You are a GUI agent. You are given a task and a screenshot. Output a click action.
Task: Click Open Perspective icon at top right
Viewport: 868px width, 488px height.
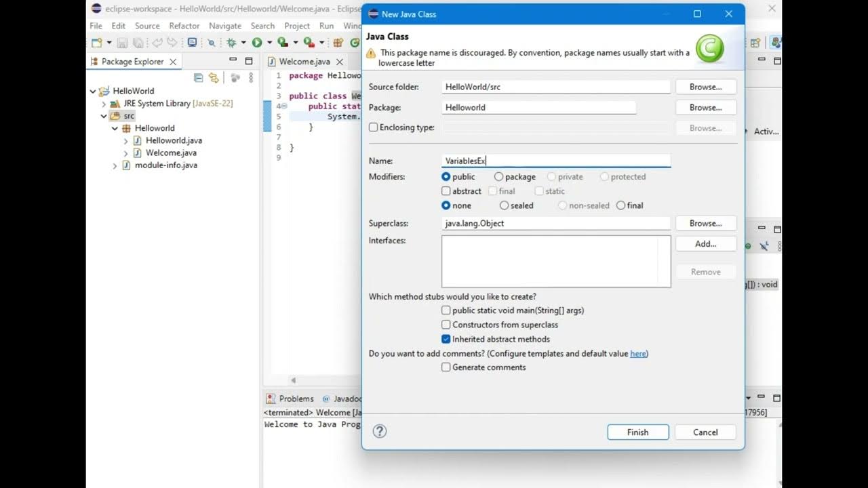click(x=755, y=43)
